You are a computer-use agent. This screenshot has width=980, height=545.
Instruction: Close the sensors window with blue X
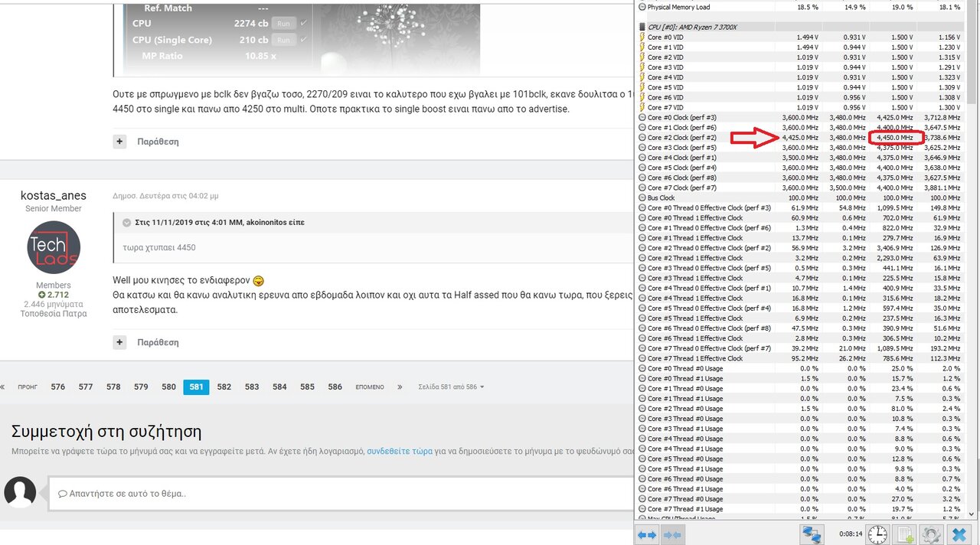959,534
